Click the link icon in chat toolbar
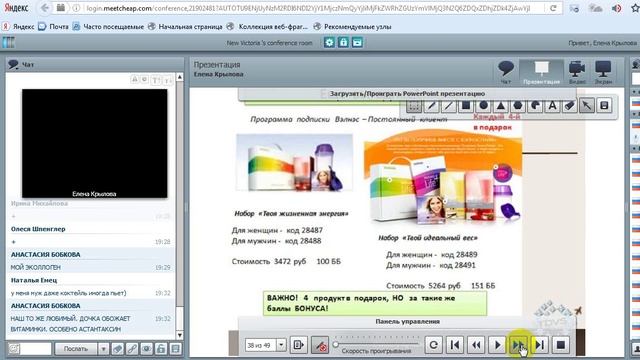The image size is (640, 360). tap(132, 349)
